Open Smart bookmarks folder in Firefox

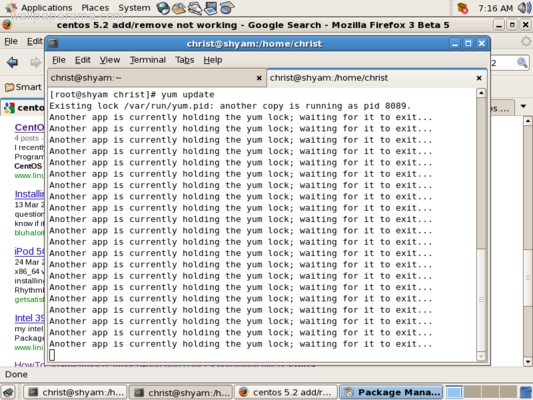click(23, 87)
